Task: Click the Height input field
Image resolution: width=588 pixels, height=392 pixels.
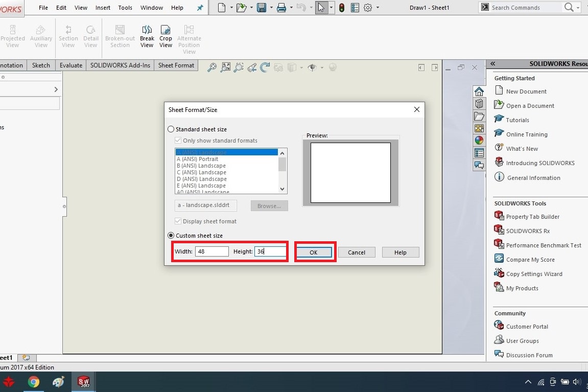Action: (x=270, y=251)
